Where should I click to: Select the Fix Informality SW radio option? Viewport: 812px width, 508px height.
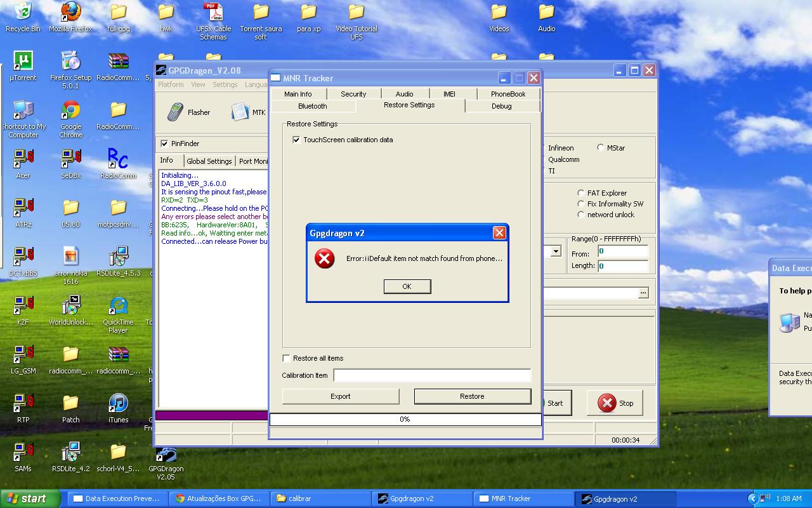coord(581,204)
